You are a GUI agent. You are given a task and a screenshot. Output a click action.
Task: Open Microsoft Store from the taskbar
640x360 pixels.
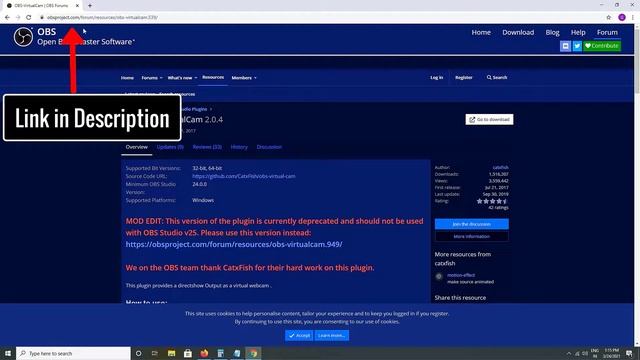(188, 353)
